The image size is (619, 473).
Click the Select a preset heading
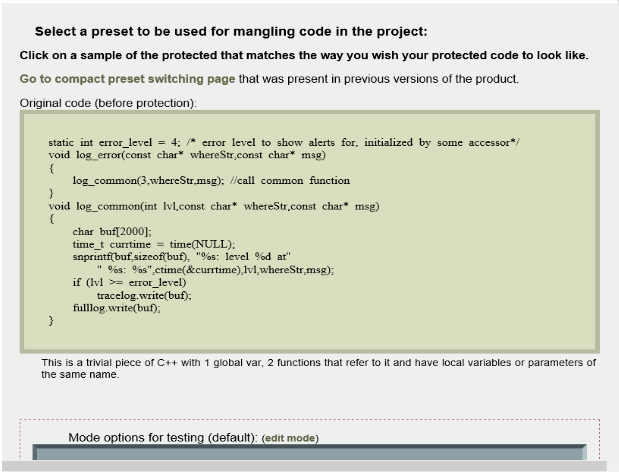(231, 32)
